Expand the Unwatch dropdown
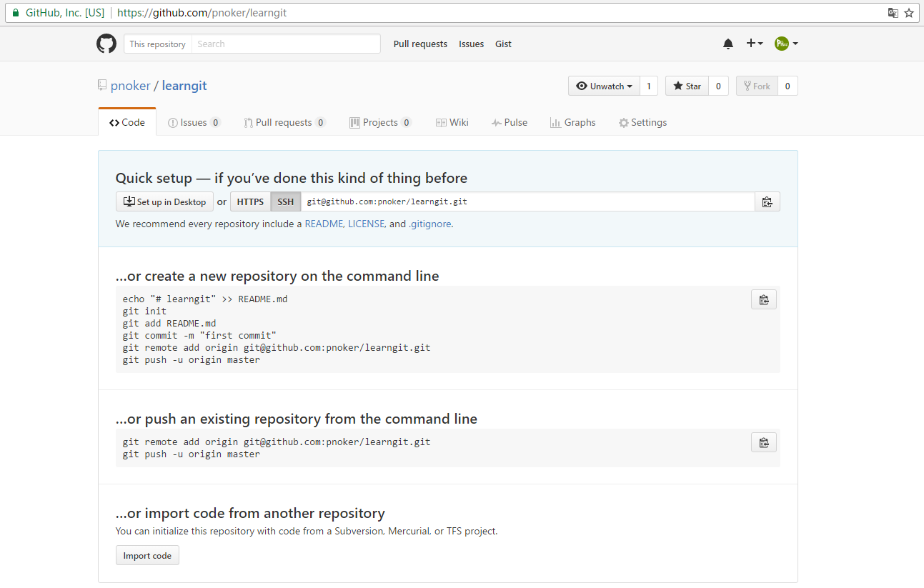924x588 pixels. pyautogui.click(x=604, y=86)
